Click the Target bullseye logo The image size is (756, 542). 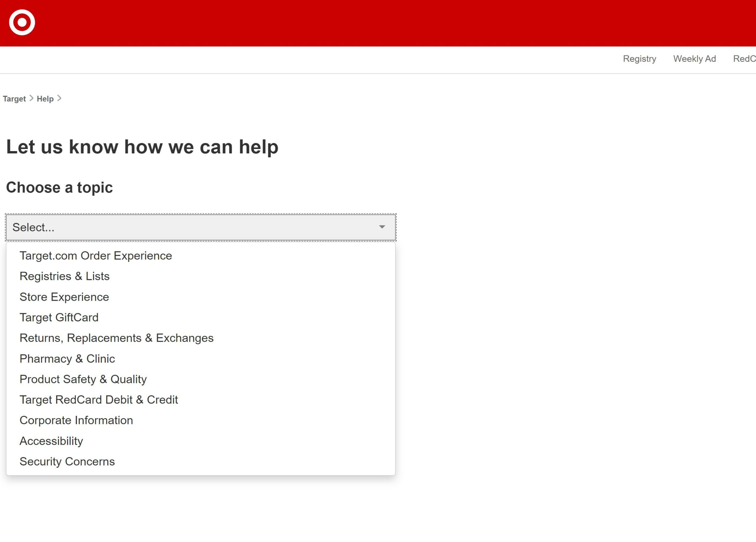pyautogui.click(x=22, y=22)
